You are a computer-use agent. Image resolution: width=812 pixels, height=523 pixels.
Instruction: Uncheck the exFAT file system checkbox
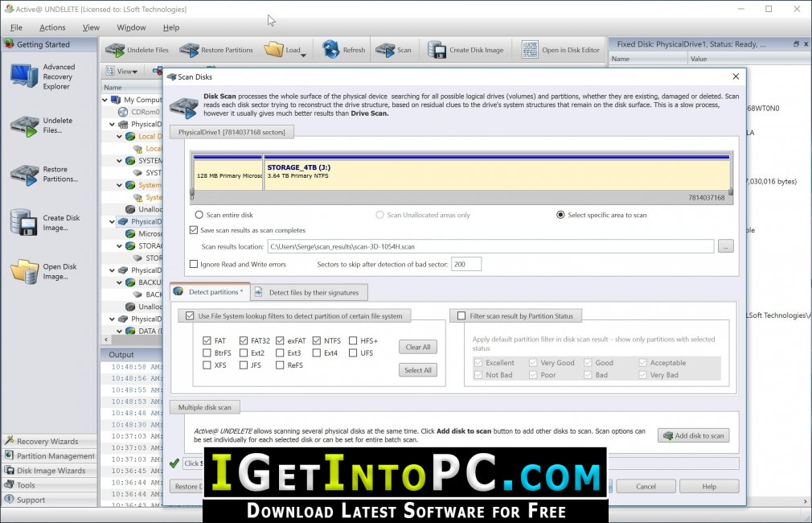point(280,340)
